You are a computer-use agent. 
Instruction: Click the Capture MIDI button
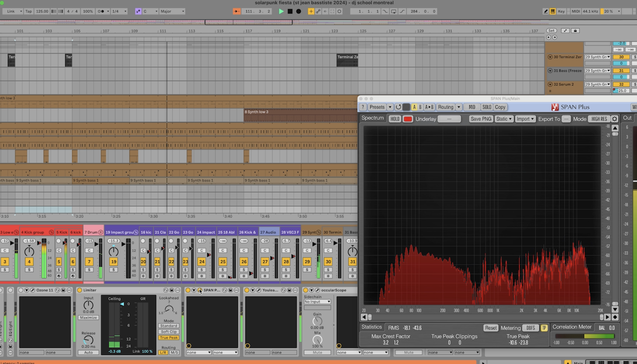click(x=332, y=11)
